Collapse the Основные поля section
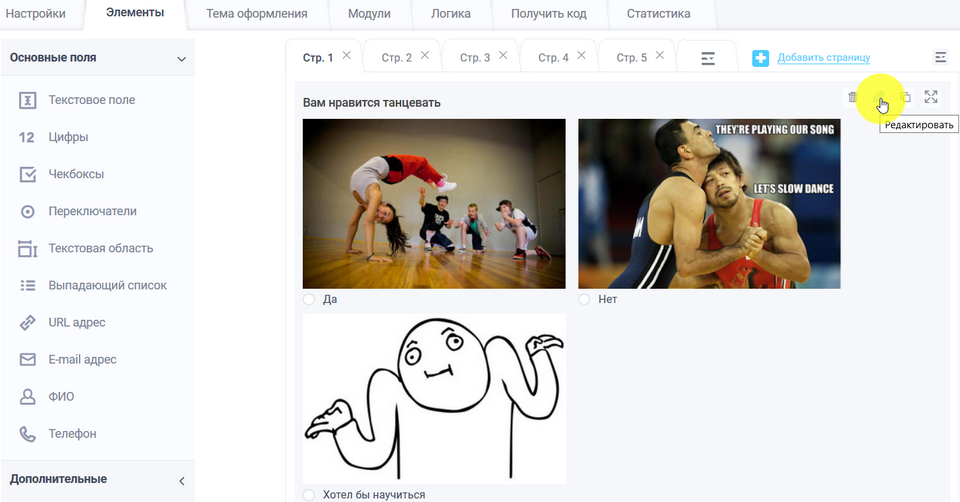Image resolution: width=960 pixels, height=502 pixels. (x=181, y=59)
